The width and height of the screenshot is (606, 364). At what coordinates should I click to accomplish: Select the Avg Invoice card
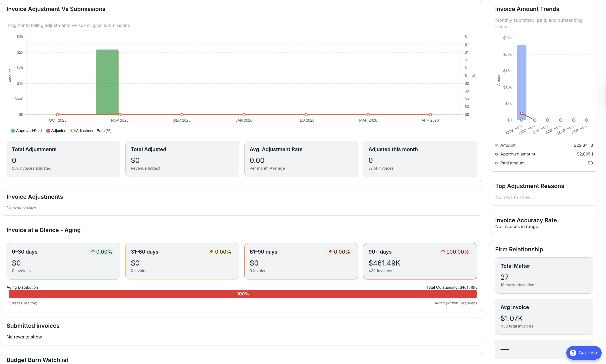[x=544, y=316]
